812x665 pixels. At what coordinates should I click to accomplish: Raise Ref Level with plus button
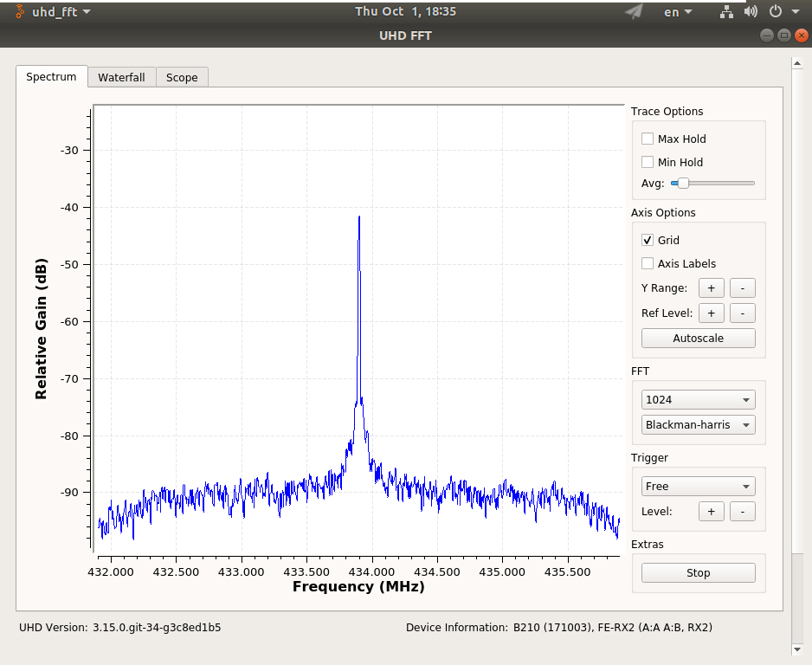click(x=711, y=313)
